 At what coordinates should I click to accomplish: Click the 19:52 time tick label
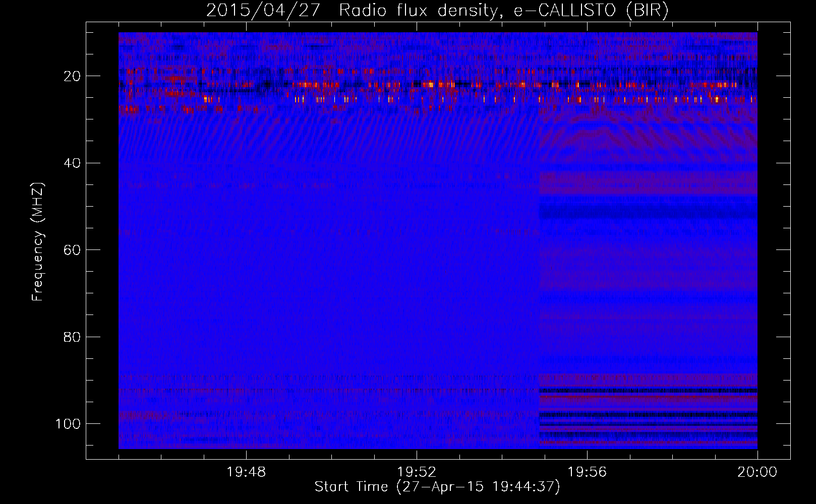(x=417, y=472)
